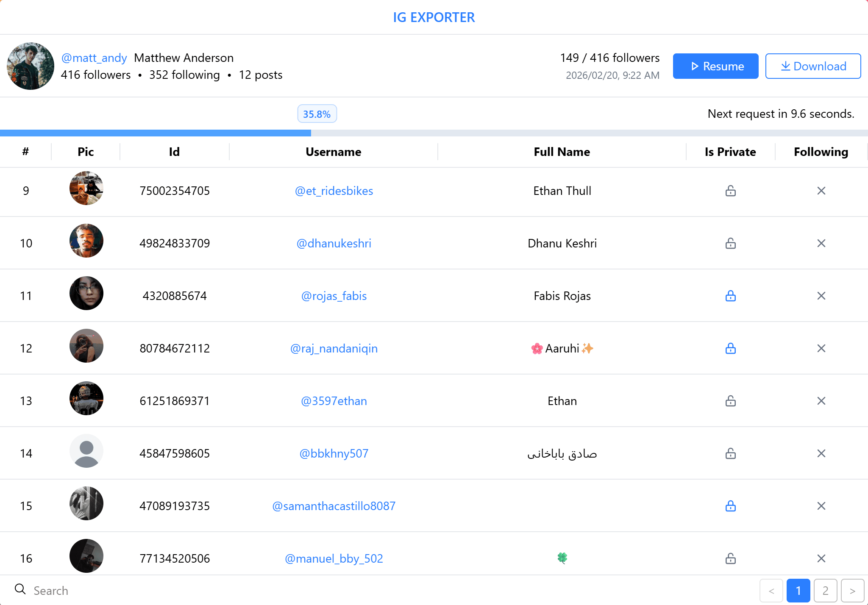The height and width of the screenshot is (605, 868).
Task: Go to previous page with arrow
Action: point(771,590)
